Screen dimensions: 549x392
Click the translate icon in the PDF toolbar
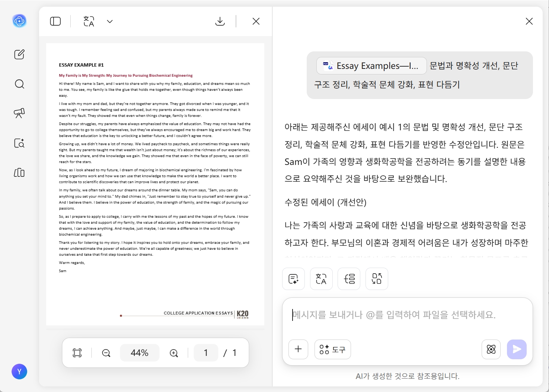click(x=89, y=21)
